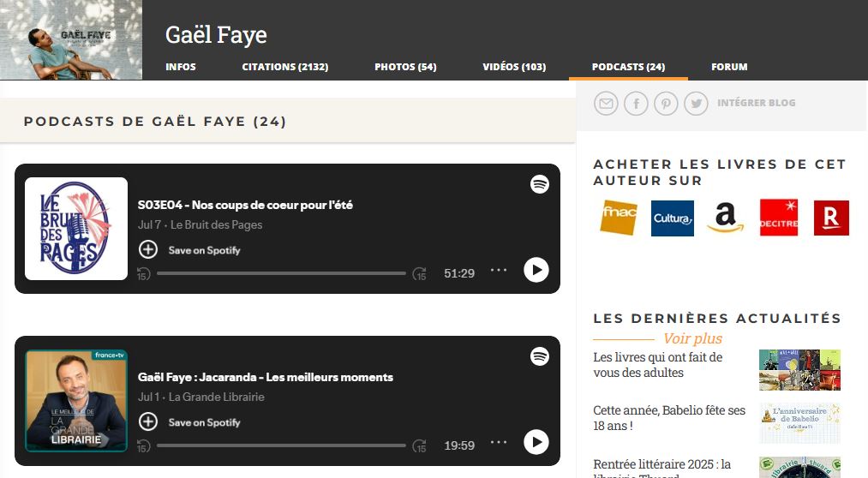This screenshot has height=478, width=868.
Task: Open Gaël Faye : Jacaranda episode title
Action: coord(265,377)
